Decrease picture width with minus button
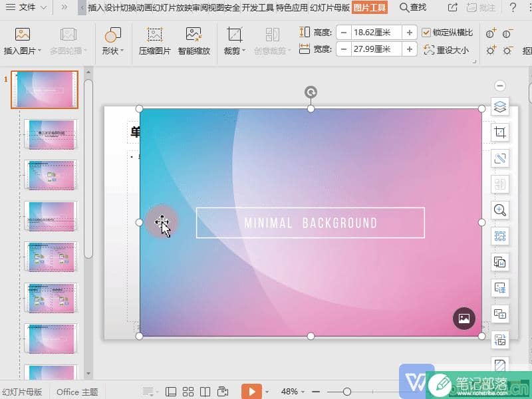This screenshot has width=532, height=399. pos(344,49)
